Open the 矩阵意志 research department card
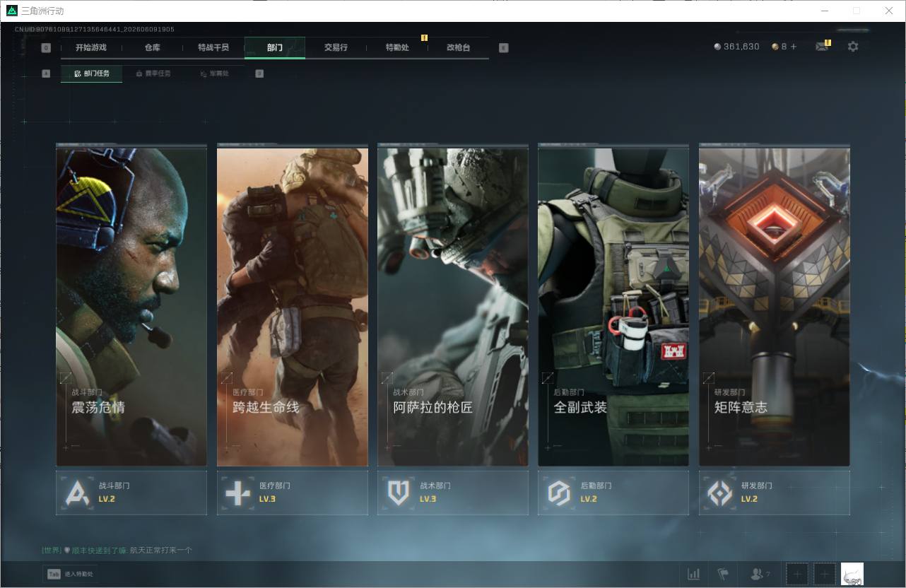906x588 pixels. (x=775, y=305)
